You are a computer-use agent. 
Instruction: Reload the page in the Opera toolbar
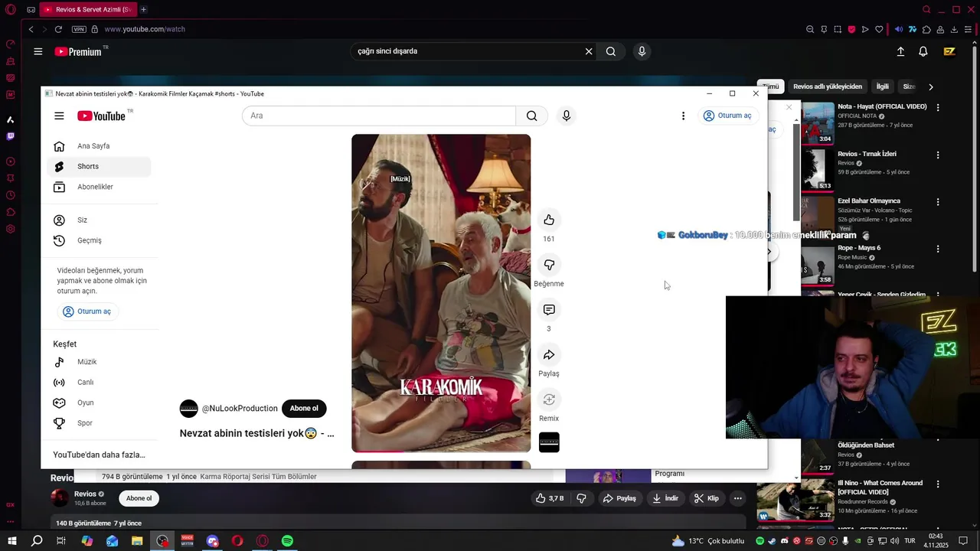pos(58,29)
